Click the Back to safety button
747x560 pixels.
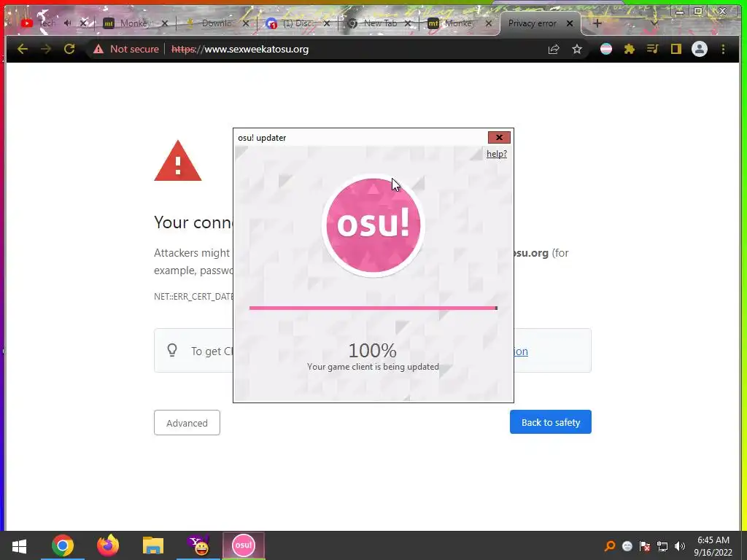pos(551,422)
